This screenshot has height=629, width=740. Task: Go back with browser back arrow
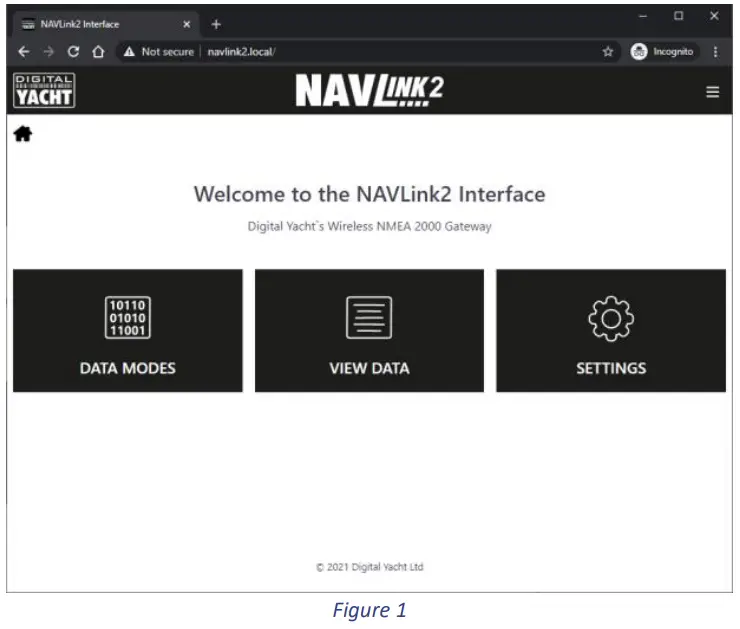[24, 51]
